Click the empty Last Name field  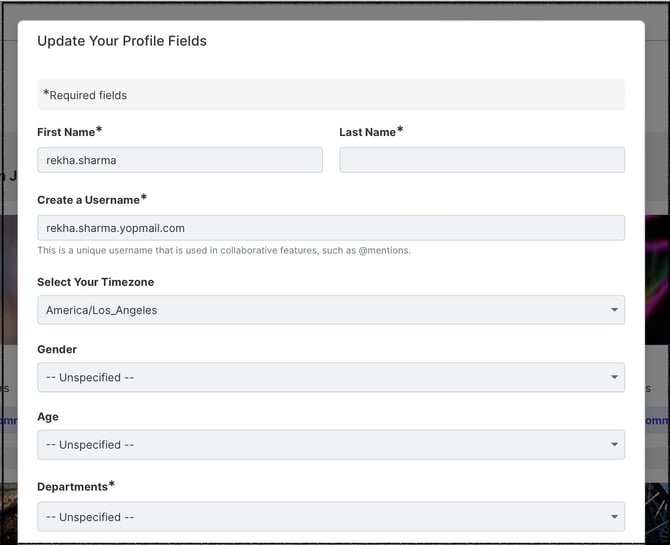(482, 160)
